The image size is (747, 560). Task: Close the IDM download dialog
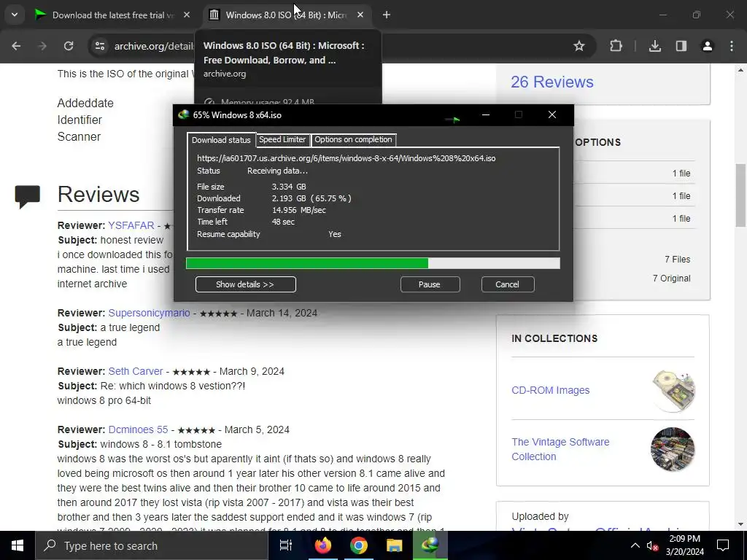click(551, 114)
